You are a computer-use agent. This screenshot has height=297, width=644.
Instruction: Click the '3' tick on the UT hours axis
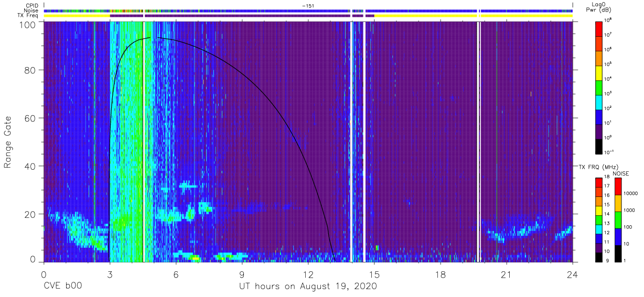pyautogui.click(x=110, y=274)
